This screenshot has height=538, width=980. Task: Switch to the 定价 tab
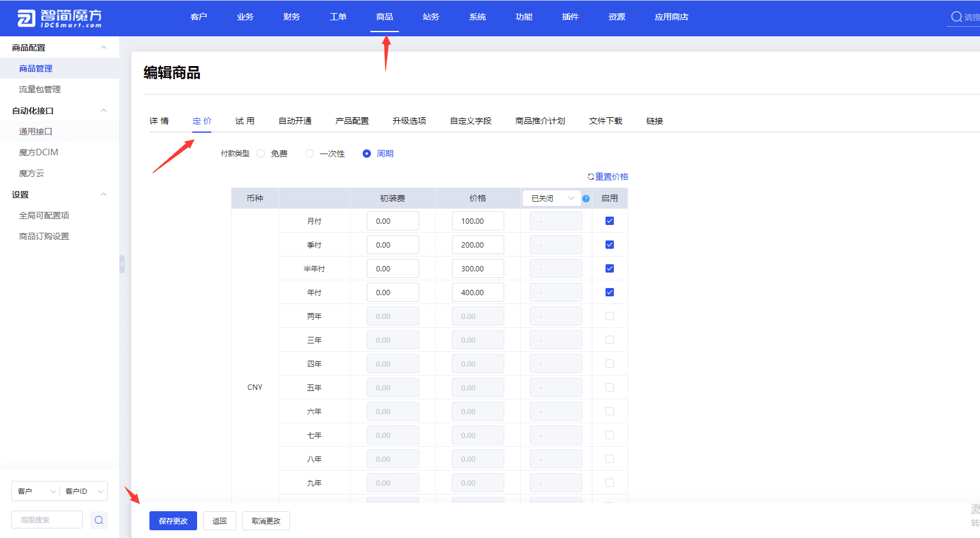pos(202,121)
